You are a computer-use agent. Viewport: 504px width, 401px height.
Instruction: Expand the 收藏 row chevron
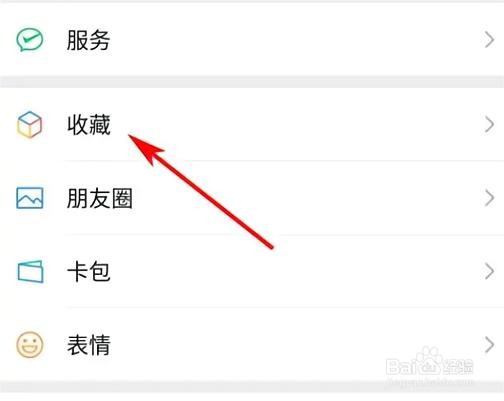tap(489, 125)
